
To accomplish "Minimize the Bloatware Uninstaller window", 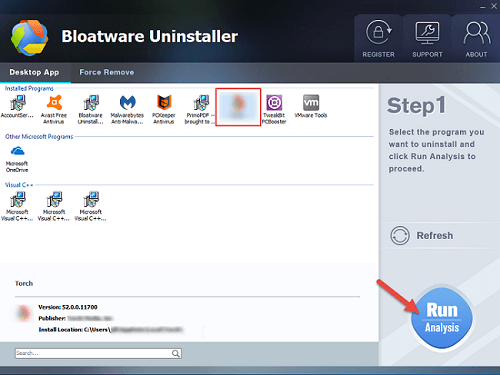I will pyautogui.click(x=483, y=7).
